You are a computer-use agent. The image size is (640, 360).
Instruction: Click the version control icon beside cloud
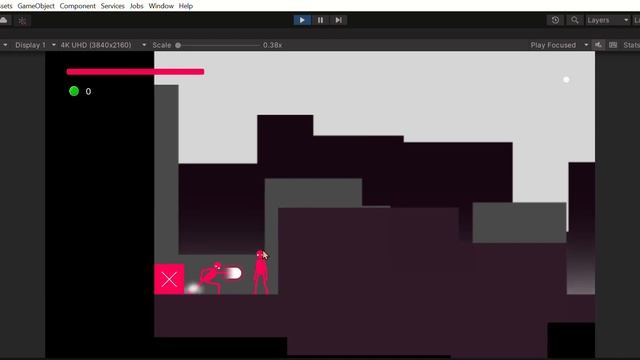[22, 20]
